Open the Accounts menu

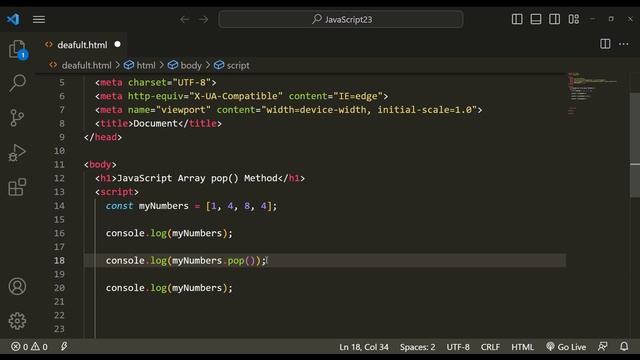click(17, 287)
